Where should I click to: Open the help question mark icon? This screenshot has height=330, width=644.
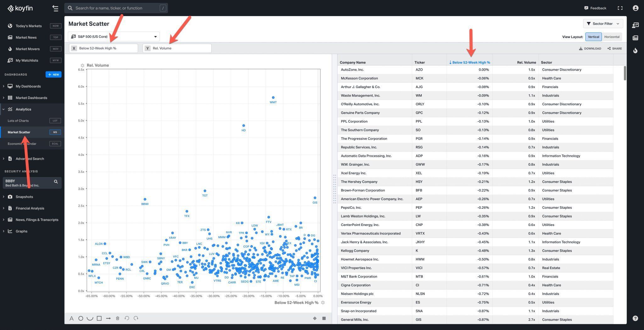point(635,318)
